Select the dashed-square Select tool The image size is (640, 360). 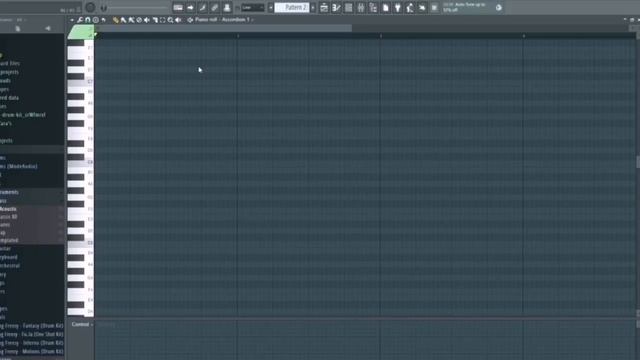(162, 20)
